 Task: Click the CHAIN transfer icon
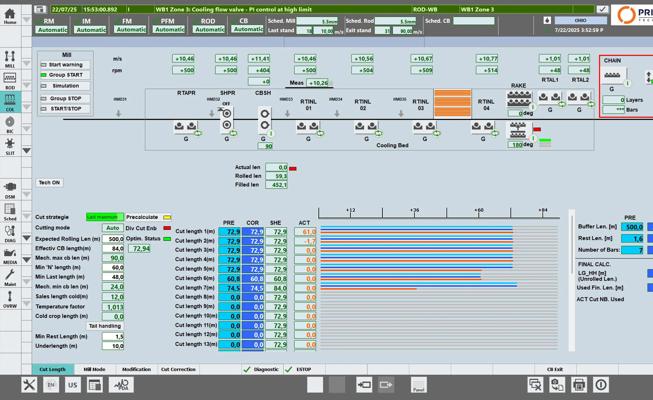click(x=612, y=75)
